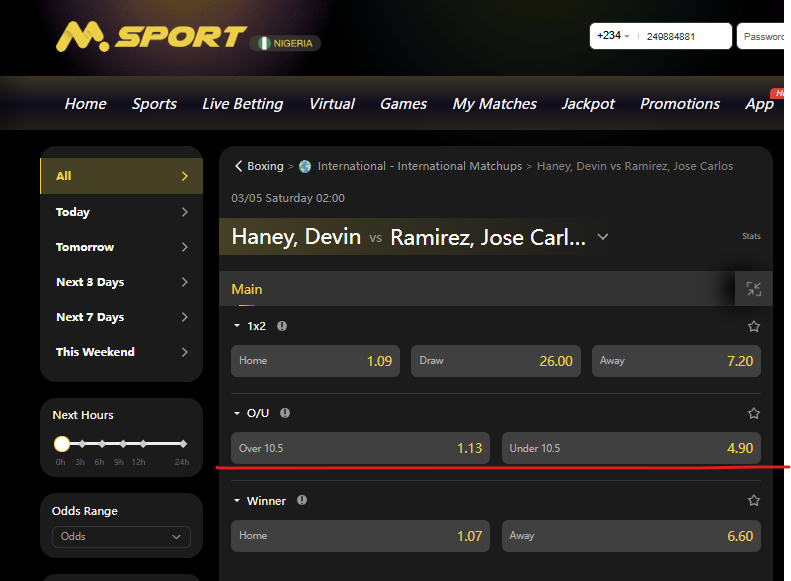
Task: Open Live Betting in navigation
Action: pos(242,104)
